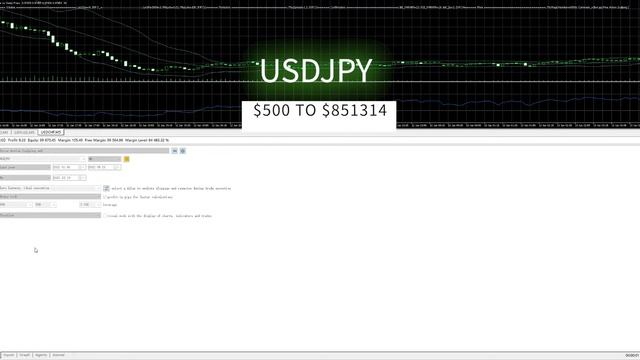Click the yellow symbol specification icon
This screenshot has height=360, width=640.
tap(127, 159)
